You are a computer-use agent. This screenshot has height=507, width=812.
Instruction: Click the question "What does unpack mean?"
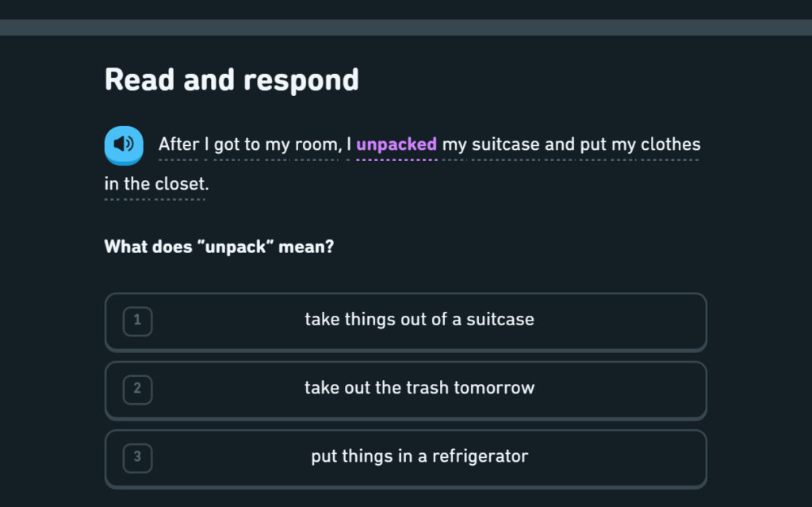click(219, 247)
